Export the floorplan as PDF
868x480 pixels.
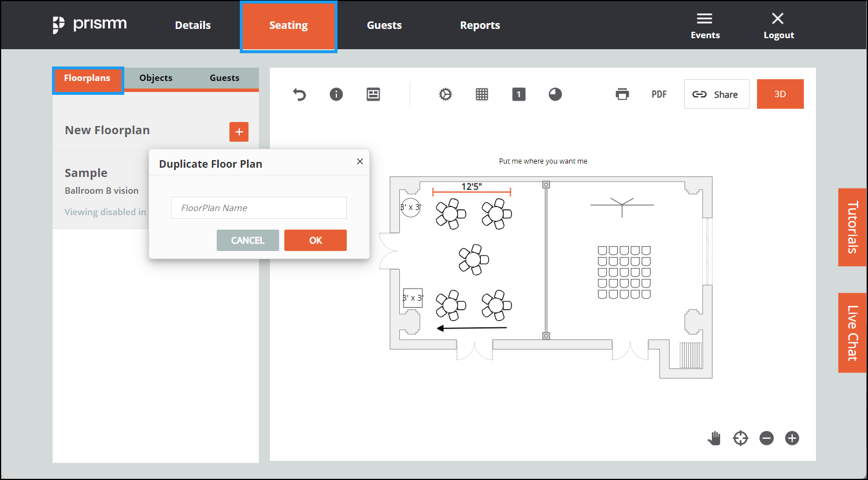point(659,94)
